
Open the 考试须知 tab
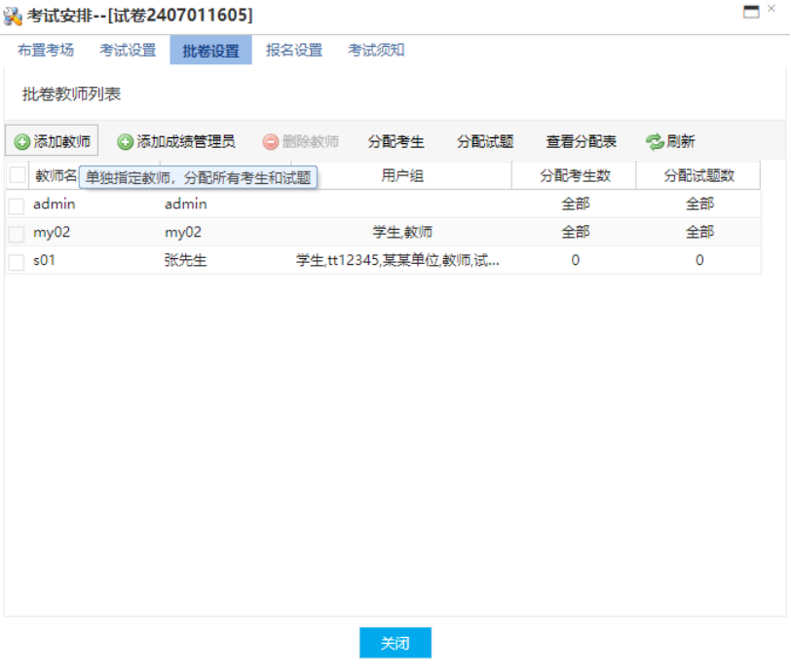tap(376, 51)
